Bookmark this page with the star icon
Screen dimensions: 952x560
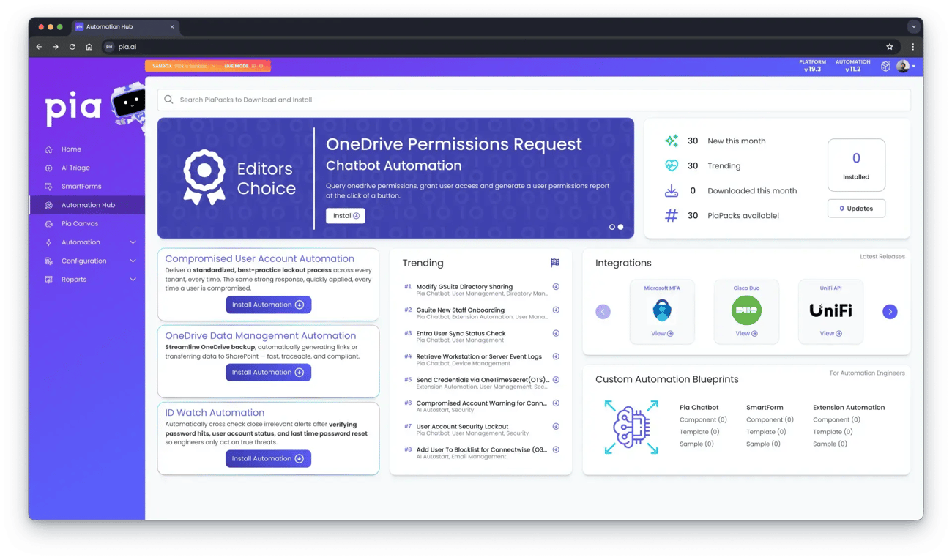point(890,47)
